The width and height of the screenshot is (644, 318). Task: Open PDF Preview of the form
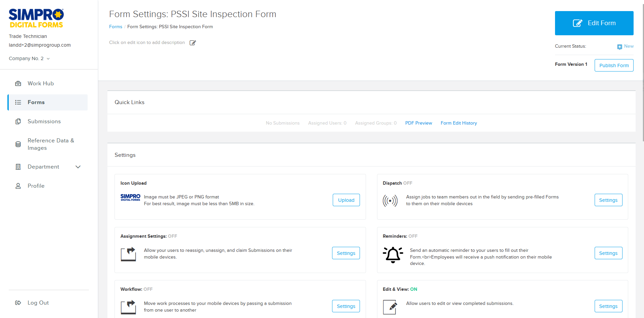pos(418,123)
